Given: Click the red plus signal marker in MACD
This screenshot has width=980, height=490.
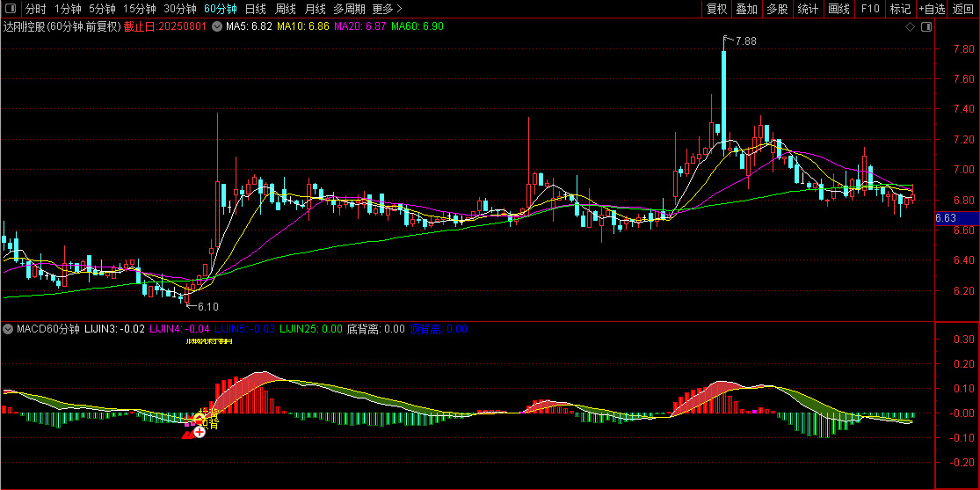Looking at the screenshot, I should click(199, 431).
